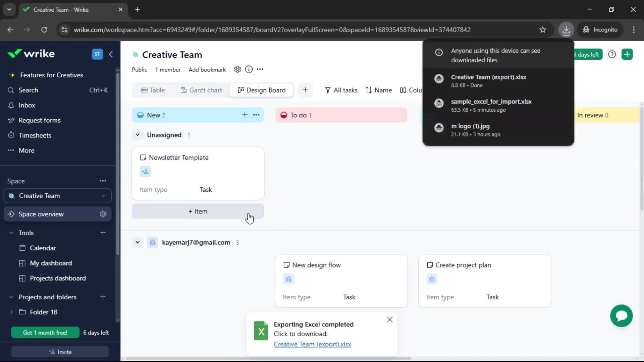Switch to the Gantt chart tab

(x=201, y=90)
